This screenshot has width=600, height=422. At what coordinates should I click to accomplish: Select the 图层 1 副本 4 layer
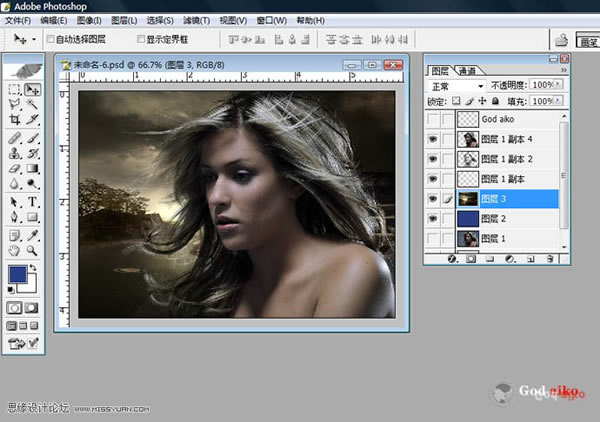pyautogui.click(x=507, y=138)
